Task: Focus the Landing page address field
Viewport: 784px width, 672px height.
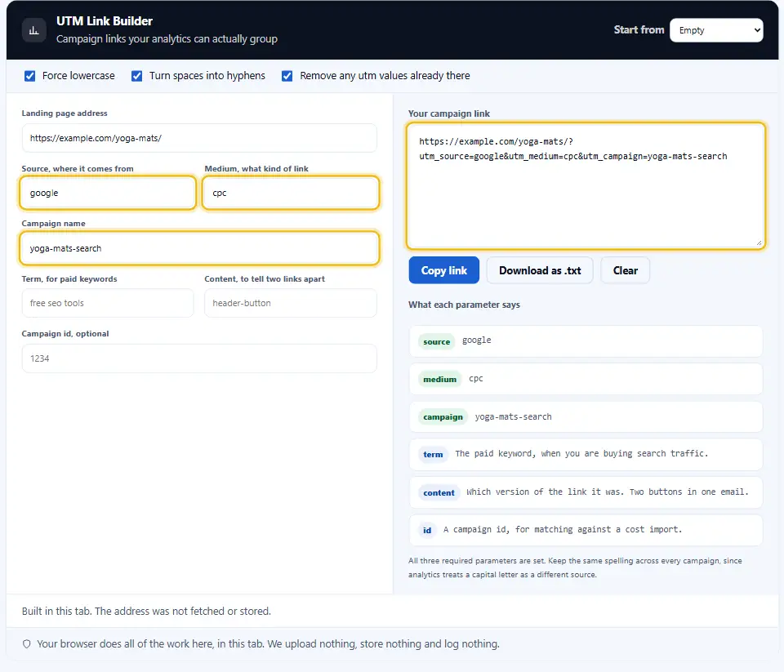Action: pyautogui.click(x=199, y=138)
